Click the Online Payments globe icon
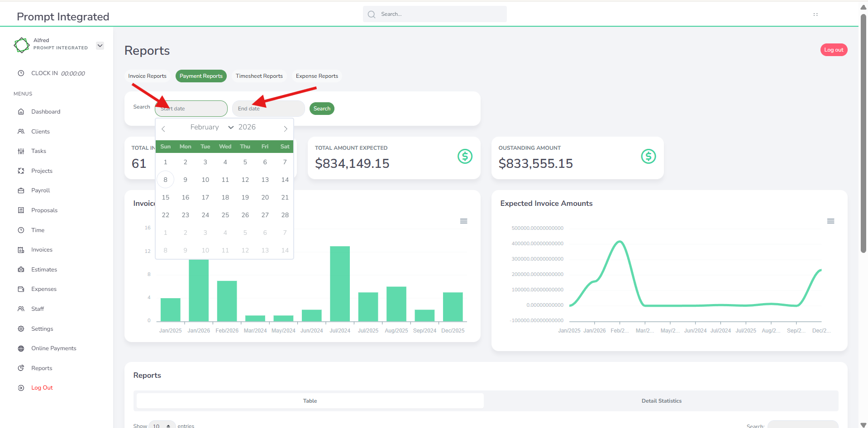Screen dimensions: 868x428 [x=21, y=348]
